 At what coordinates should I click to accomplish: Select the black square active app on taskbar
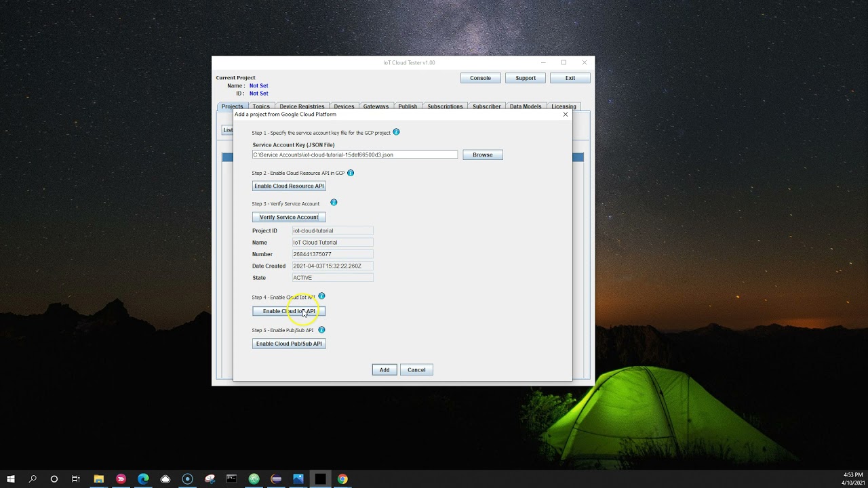(x=320, y=479)
